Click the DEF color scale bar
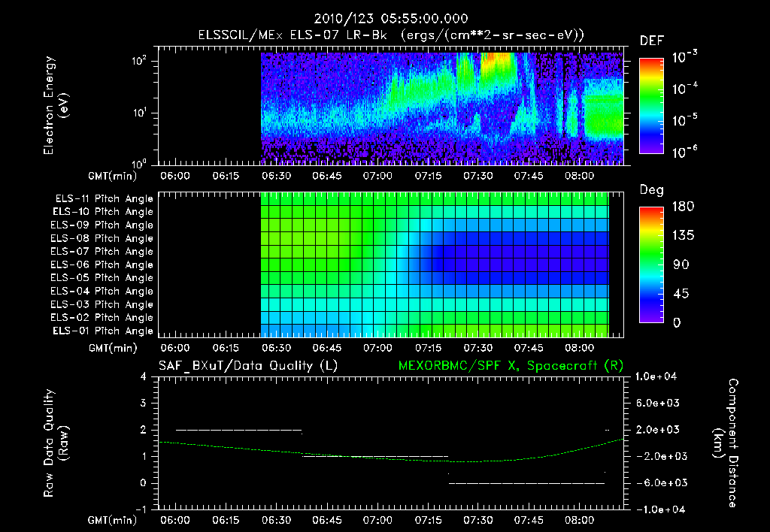 coord(652,105)
